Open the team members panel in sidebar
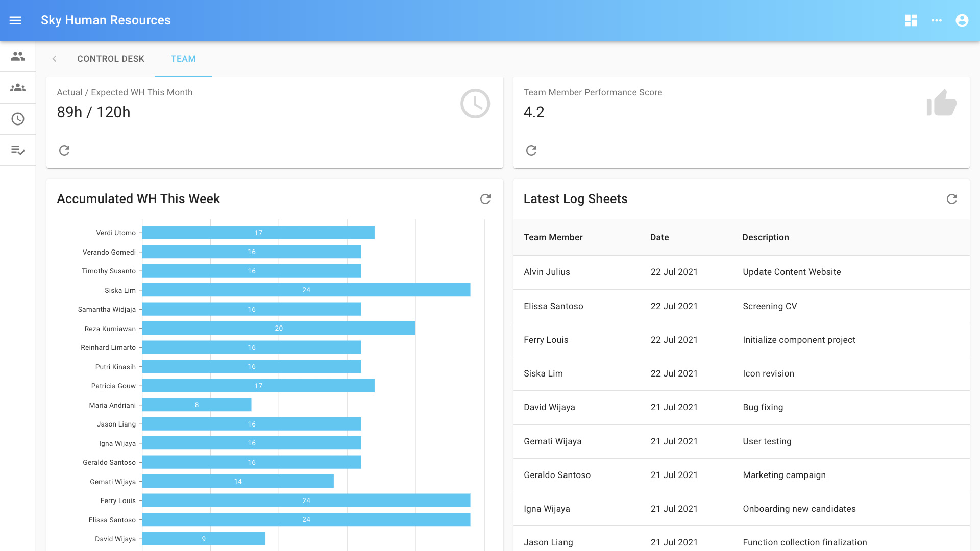Viewport: 980px width, 551px height. pyautogui.click(x=17, y=56)
